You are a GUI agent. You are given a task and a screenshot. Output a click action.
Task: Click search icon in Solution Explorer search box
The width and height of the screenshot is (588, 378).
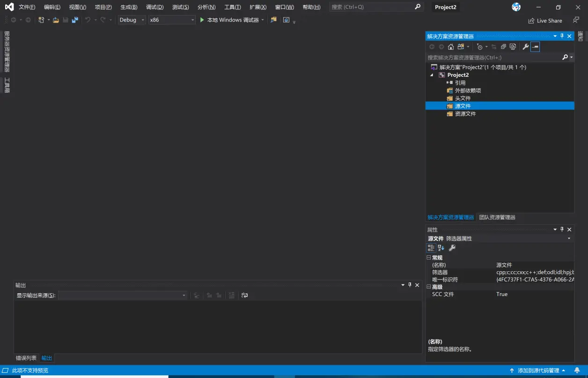(x=565, y=57)
